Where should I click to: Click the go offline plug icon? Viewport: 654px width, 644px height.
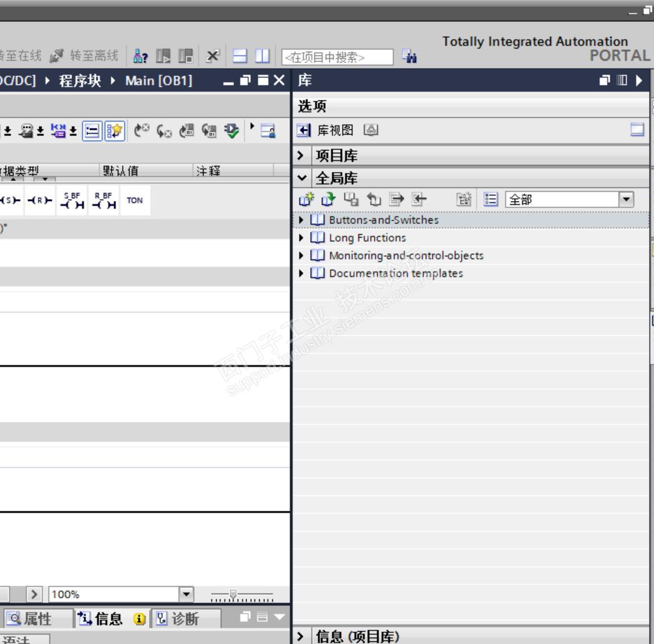pos(56,56)
